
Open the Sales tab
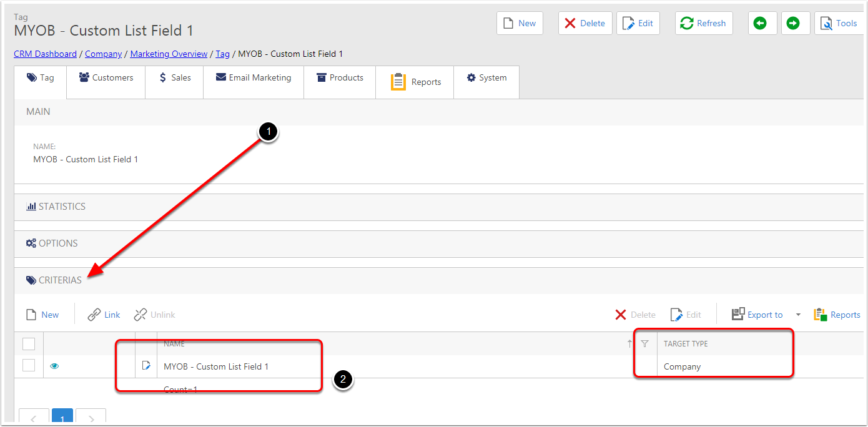click(x=174, y=82)
